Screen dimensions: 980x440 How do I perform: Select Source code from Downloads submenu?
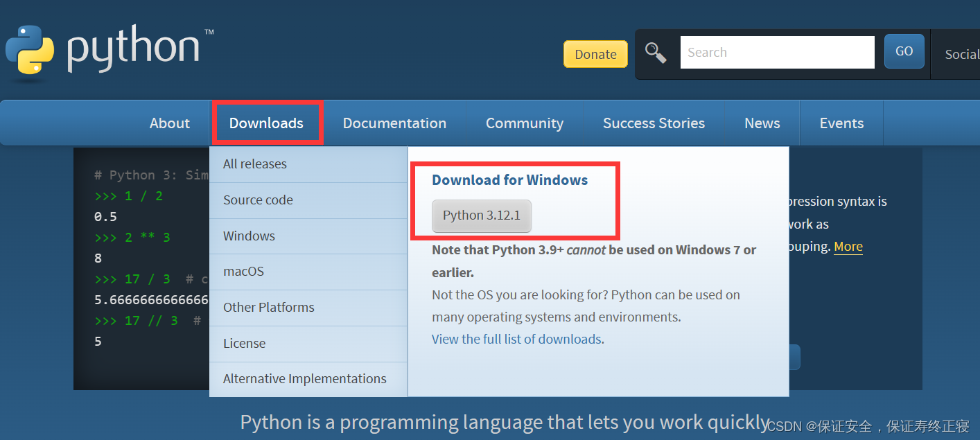tap(308, 200)
